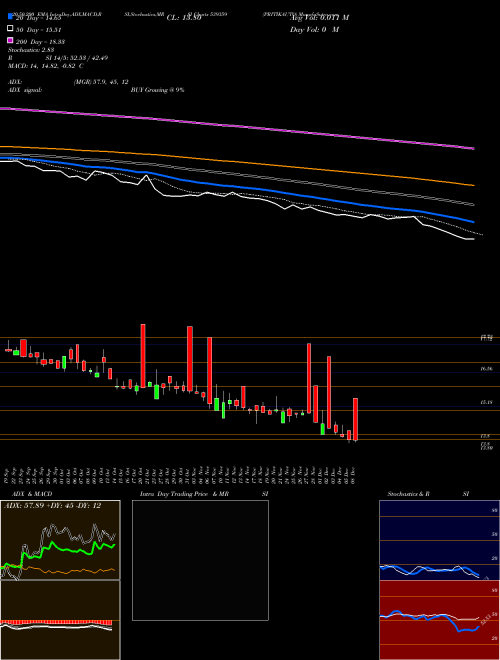The image size is (500, 660).
Task: Click the 'Stochastics & R' panel title
Action: click(x=408, y=494)
